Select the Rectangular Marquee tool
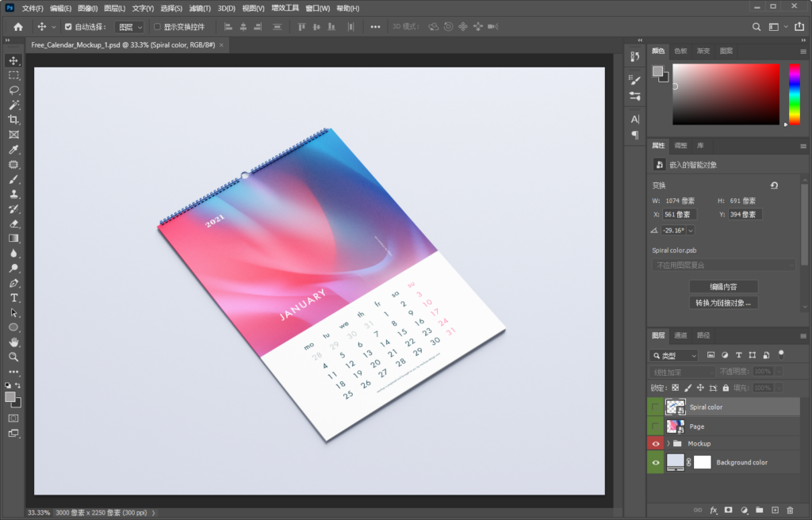812x520 pixels. click(14, 75)
